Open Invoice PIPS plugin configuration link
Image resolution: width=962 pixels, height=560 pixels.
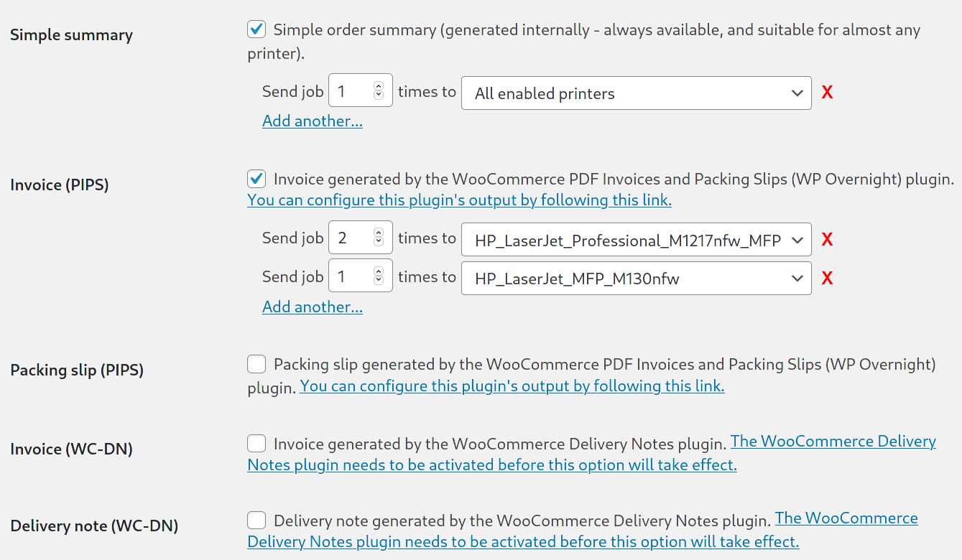pos(459,200)
